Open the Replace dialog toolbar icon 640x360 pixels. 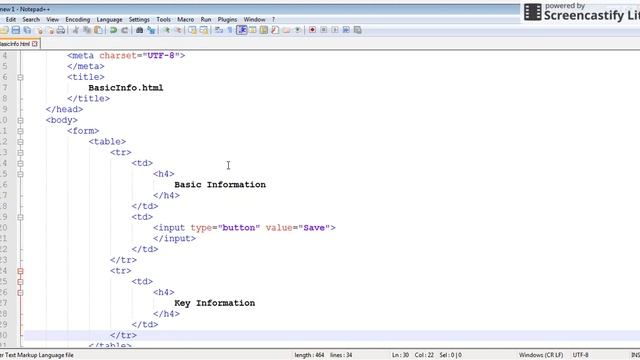tap(151, 30)
